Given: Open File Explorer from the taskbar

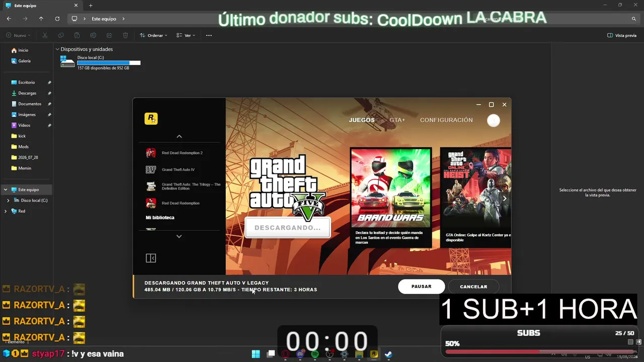Looking at the screenshot, I should pos(359,354).
